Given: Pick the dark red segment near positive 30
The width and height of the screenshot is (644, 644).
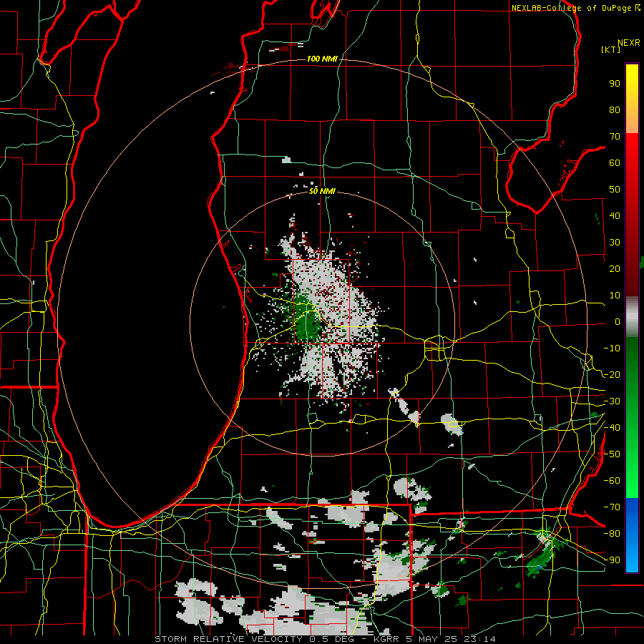Looking at the screenshot, I should coord(632,243).
